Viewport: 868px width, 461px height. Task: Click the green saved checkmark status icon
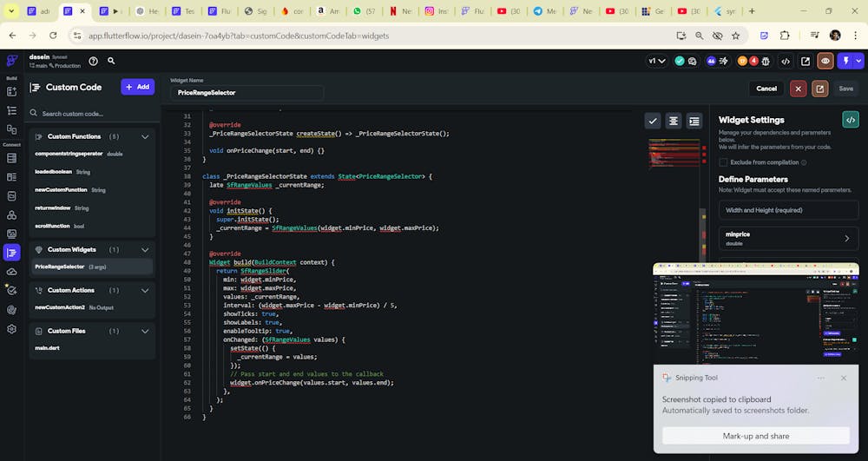click(680, 61)
